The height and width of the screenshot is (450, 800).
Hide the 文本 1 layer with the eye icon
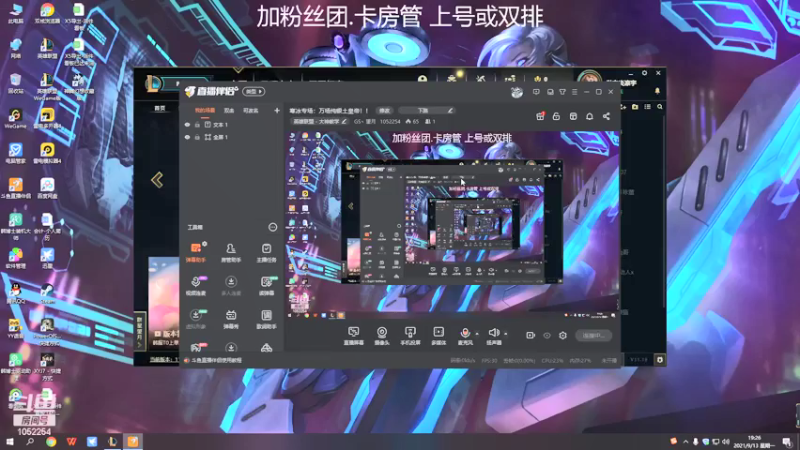point(187,124)
